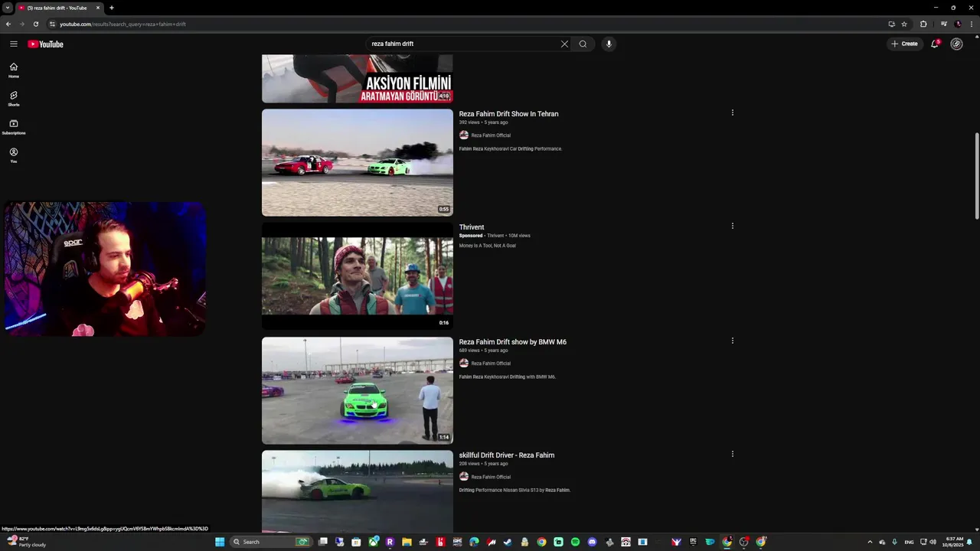Image resolution: width=980 pixels, height=551 pixels.
Task: Bookmark this page with the star
Action: click(x=904, y=24)
